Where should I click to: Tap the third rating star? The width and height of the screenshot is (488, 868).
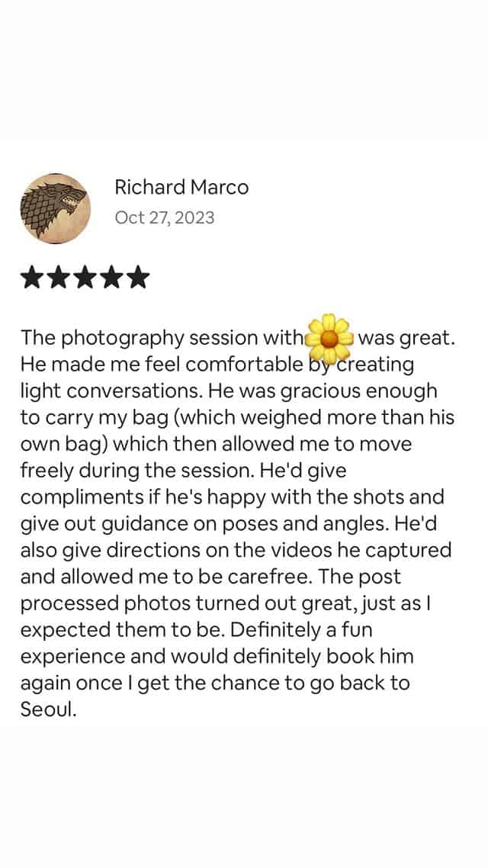(85, 278)
